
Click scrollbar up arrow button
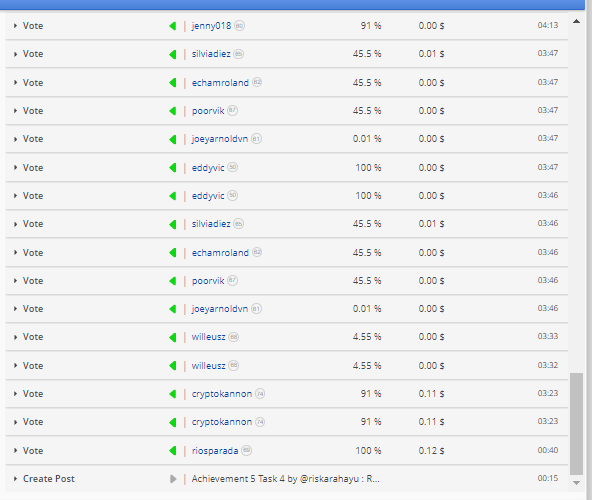(x=576, y=21)
